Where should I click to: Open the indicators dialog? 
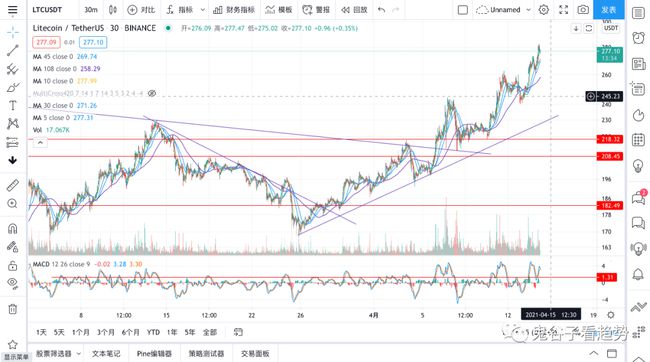(x=180, y=10)
